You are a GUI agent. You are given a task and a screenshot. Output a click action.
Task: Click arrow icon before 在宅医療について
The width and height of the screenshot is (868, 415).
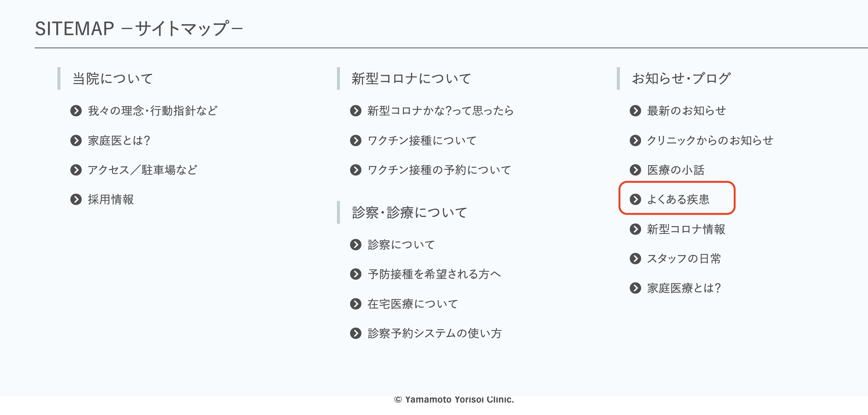(355, 304)
